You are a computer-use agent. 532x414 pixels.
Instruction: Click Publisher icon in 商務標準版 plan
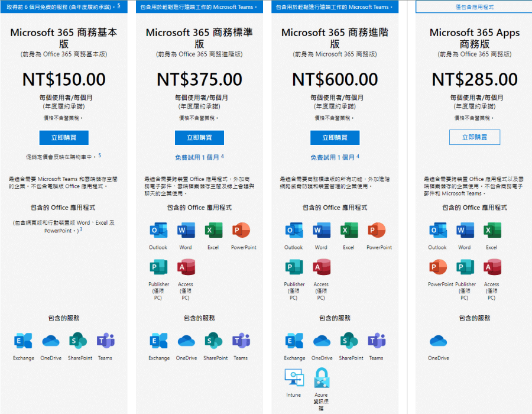158,267
